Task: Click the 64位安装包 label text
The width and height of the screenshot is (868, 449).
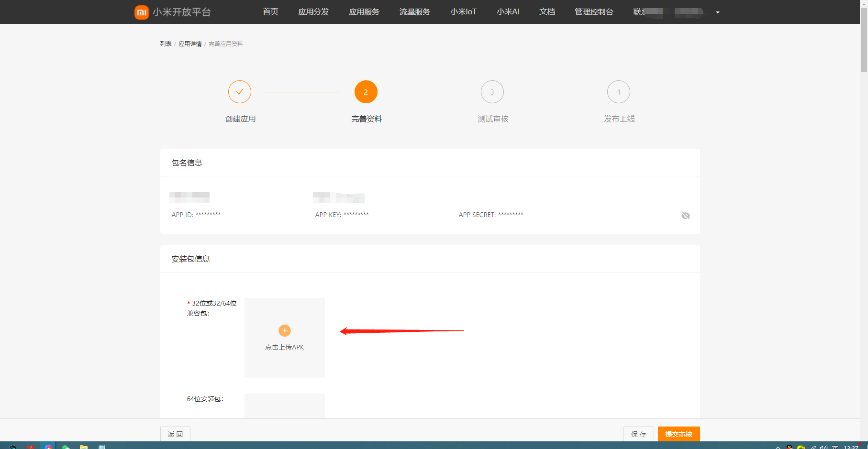Action: pos(205,399)
